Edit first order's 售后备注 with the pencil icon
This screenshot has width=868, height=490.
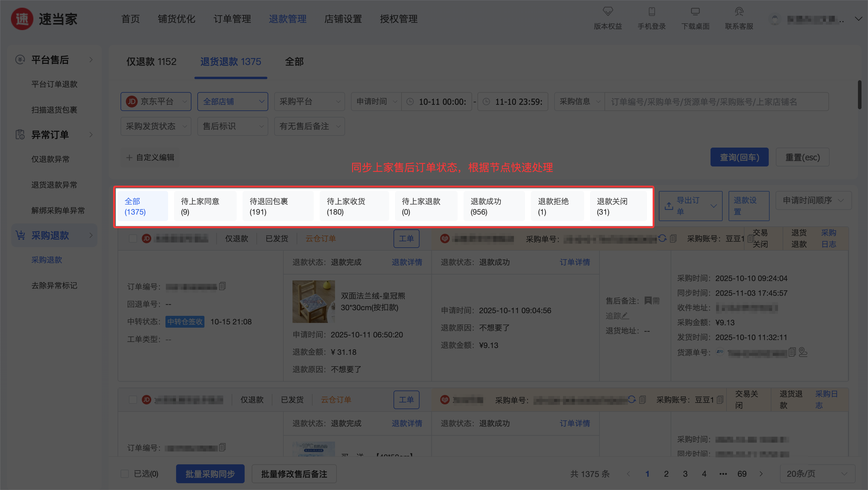625,316
